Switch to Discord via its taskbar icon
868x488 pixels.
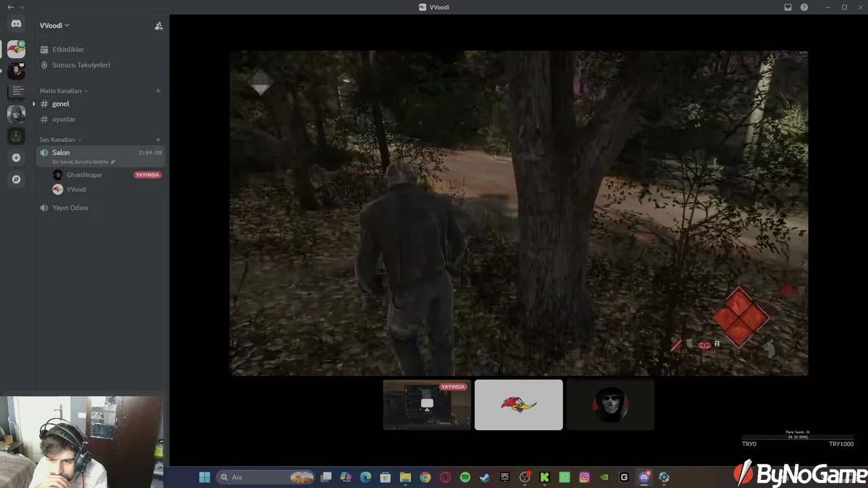[x=644, y=477]
